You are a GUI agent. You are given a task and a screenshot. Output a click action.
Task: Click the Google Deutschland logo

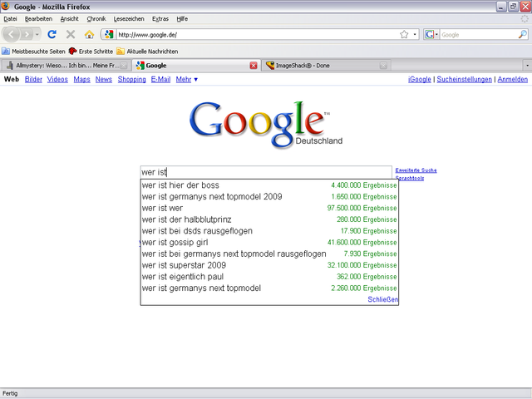266,124
